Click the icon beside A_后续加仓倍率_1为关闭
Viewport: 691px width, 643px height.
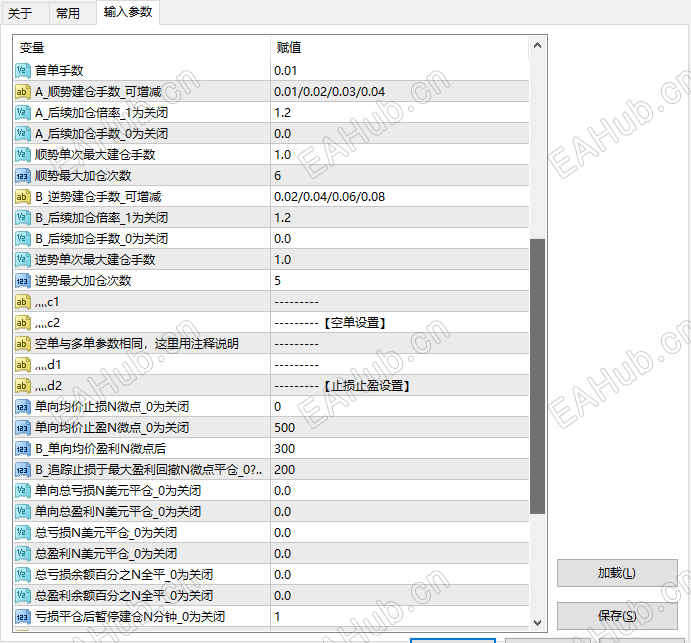click(22, 113)
